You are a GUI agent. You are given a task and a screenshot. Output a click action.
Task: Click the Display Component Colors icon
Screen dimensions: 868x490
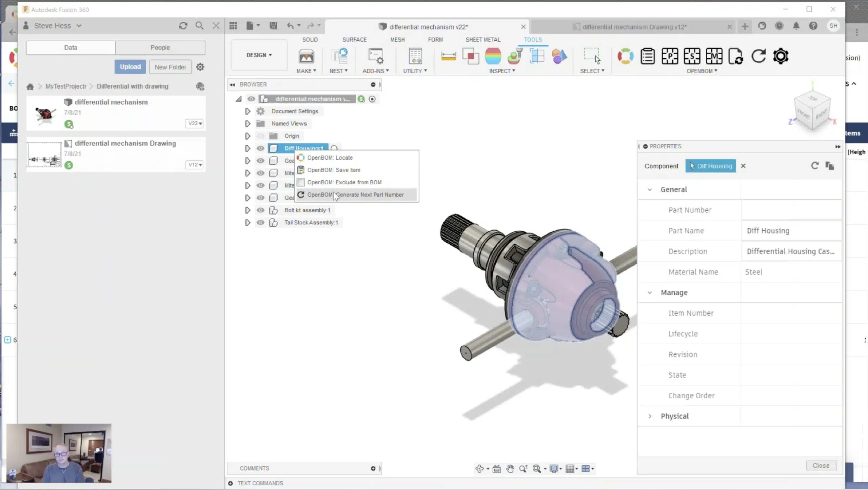[559, 56]
